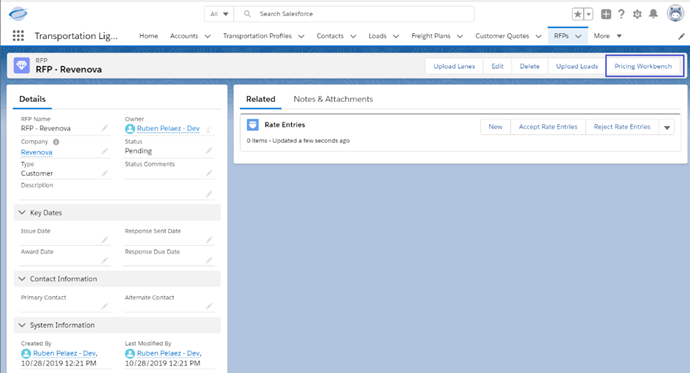Collapse the Contact Information section
This screenshot has height=373, width=690.
(22, 279)
